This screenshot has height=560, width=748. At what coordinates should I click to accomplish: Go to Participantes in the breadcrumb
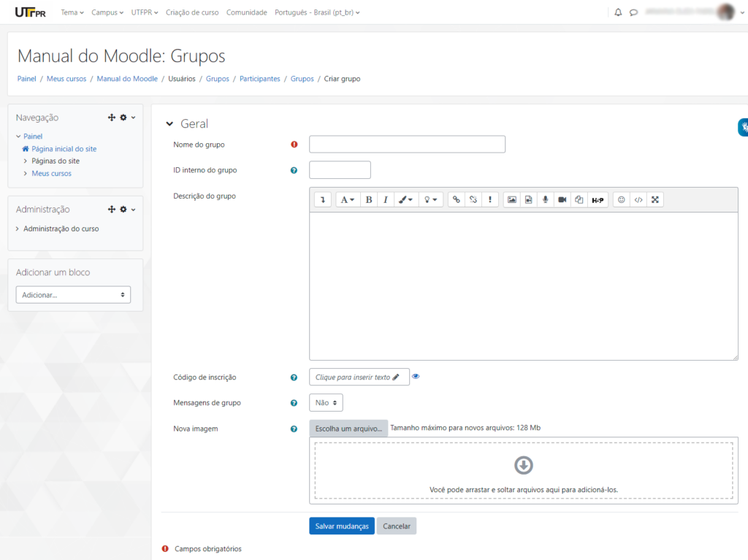click(259, 79)
